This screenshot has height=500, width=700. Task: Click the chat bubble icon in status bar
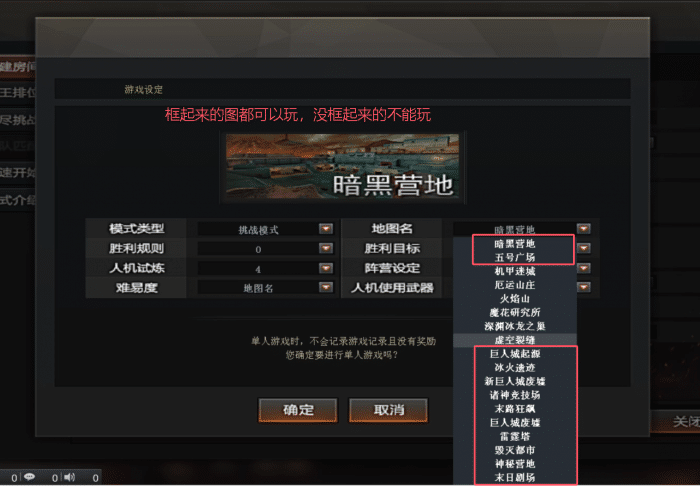click(x=29, y=477)
